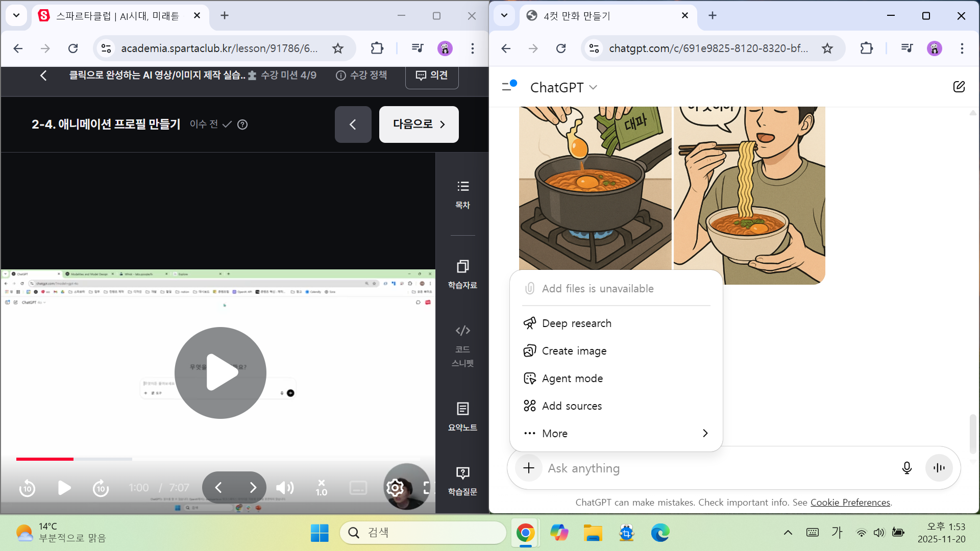This screenshot has width=980, height=551.
Task: Rewind video 10 seconds
Action: point(27,488)
